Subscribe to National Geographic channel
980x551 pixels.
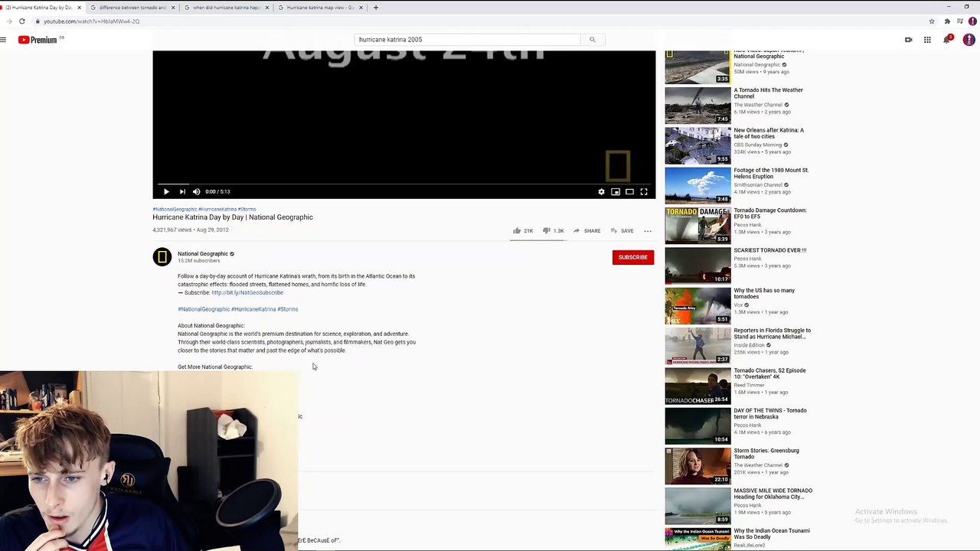pos(633,257)
